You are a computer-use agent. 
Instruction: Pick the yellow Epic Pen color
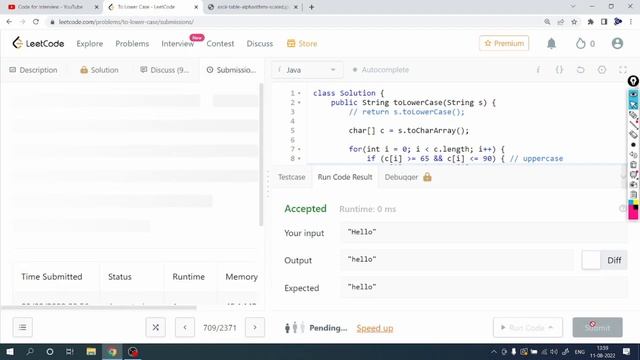click(x=636, y=202)
